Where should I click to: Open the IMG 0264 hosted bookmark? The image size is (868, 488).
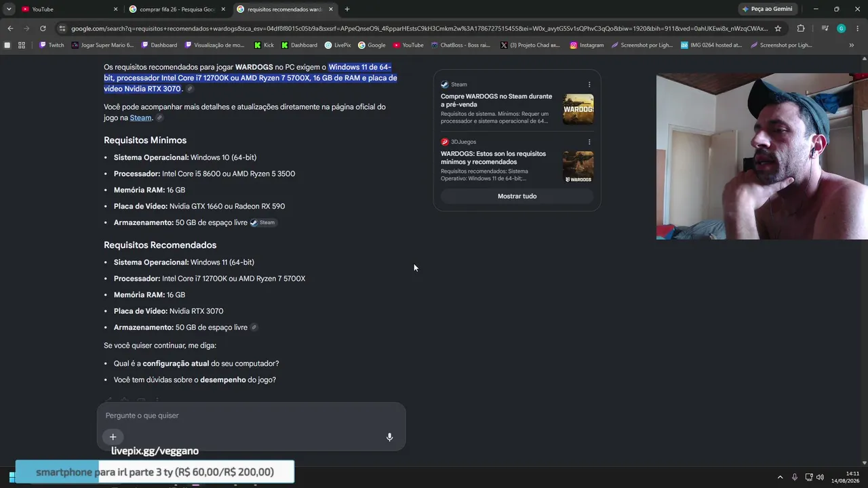(711, 45)
